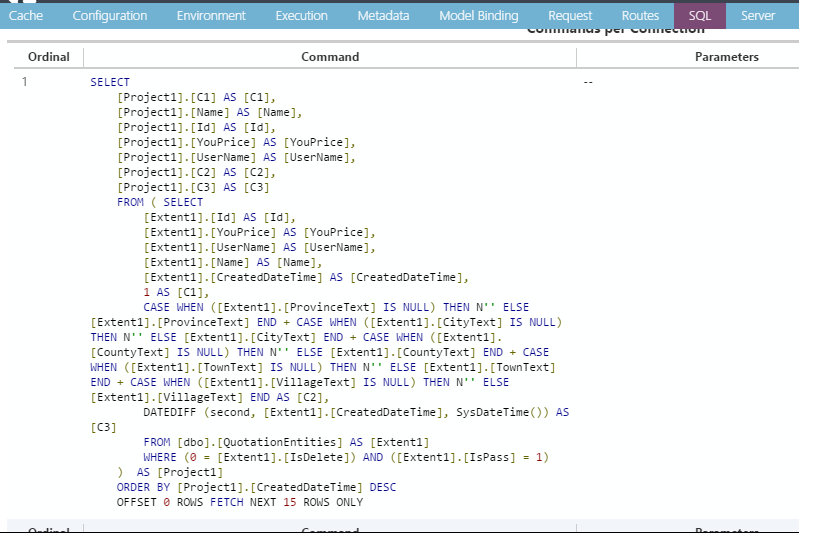Viewport: 819px width, 533px height.
Task: Click the Parameters column header
Action: pyautogui.click(x=727, y=57)
